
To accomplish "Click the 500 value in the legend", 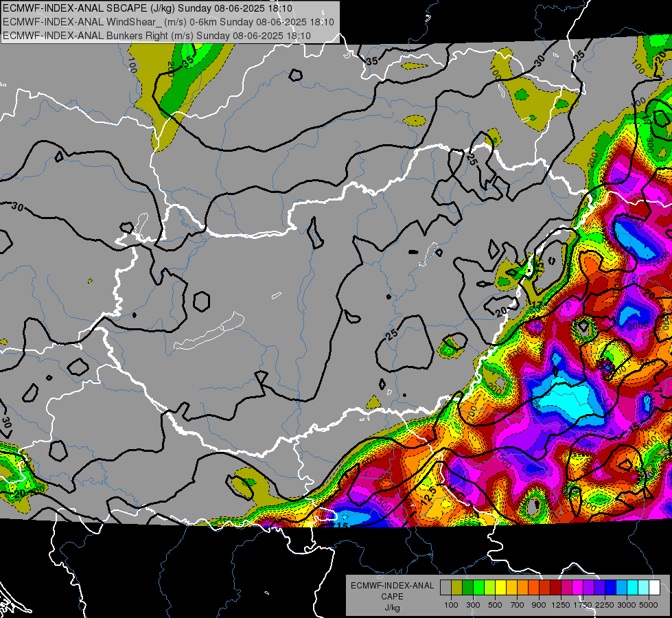I will coord(495,605).
